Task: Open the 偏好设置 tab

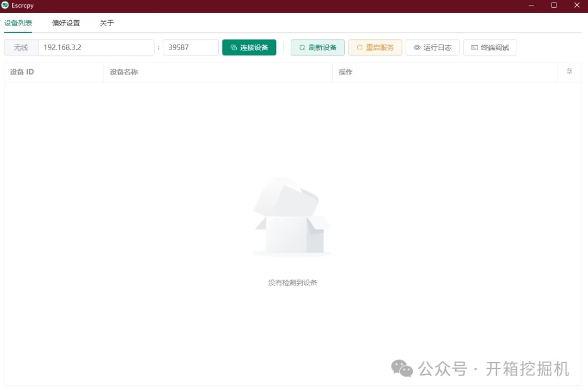Action: point(66,23)
